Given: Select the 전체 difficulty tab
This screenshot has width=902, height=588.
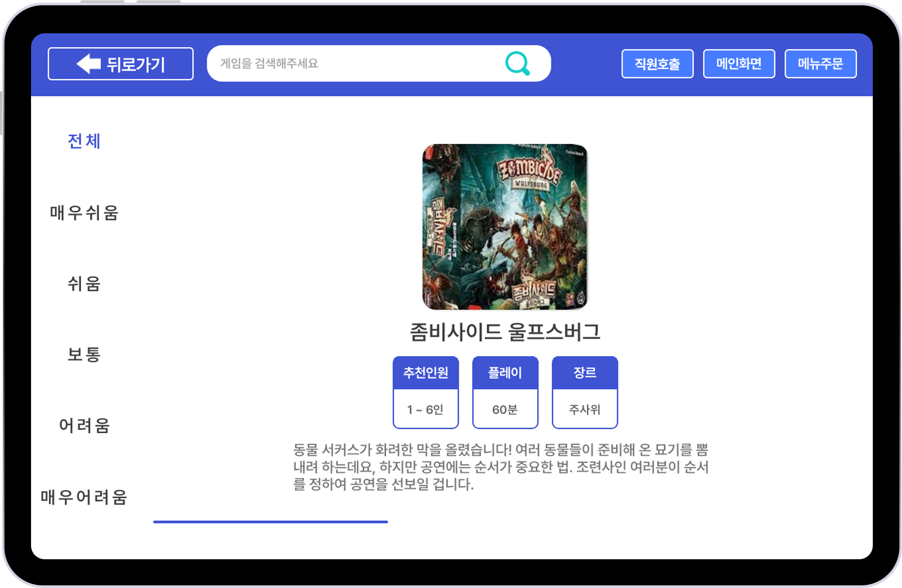Looking at the screenshot, I should click(x=84, y=141).
